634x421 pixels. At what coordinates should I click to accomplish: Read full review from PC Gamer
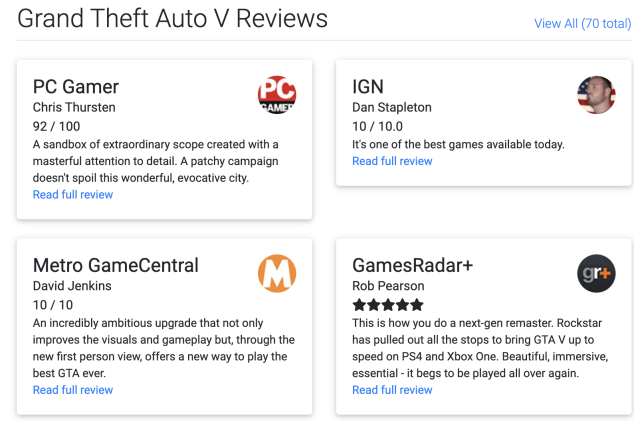click(73, 195)
